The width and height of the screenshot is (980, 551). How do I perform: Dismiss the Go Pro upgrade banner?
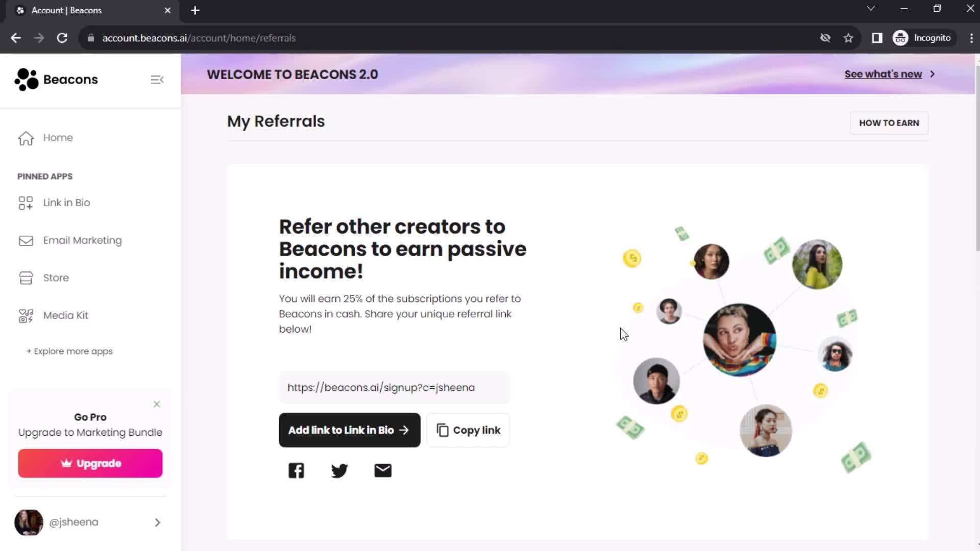coord(157,403)
